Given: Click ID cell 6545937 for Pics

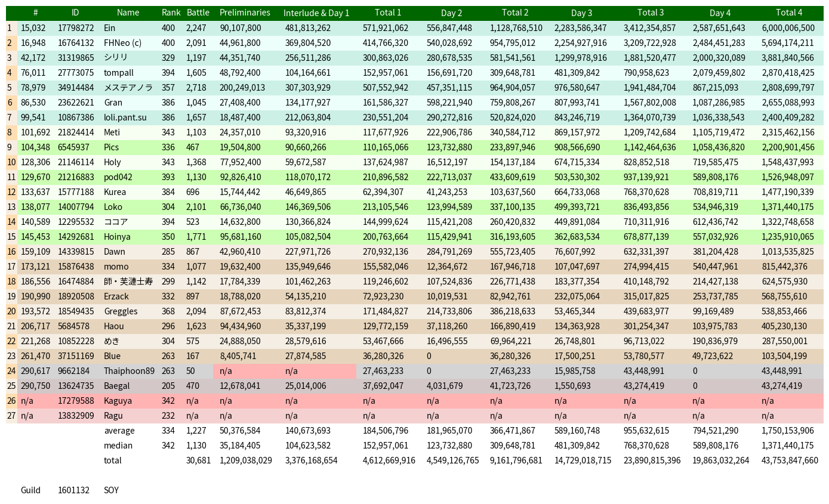Looking at the screenshot, I should [x=73, y=147].
